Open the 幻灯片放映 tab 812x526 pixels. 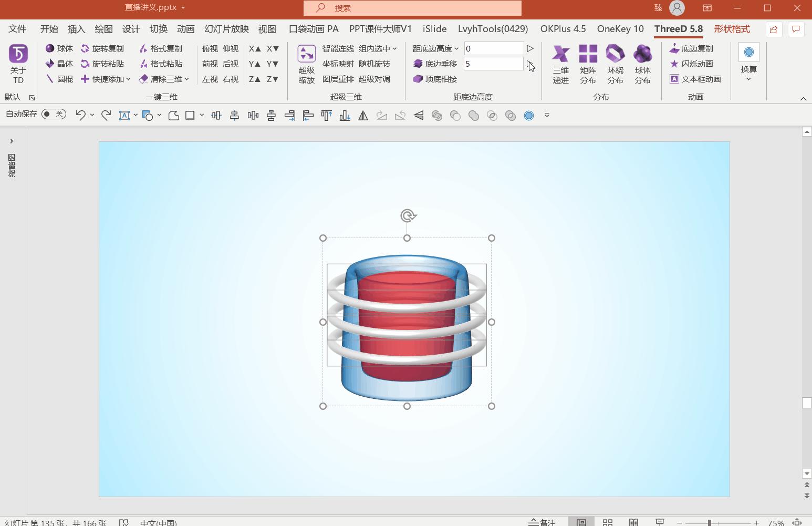227,29
